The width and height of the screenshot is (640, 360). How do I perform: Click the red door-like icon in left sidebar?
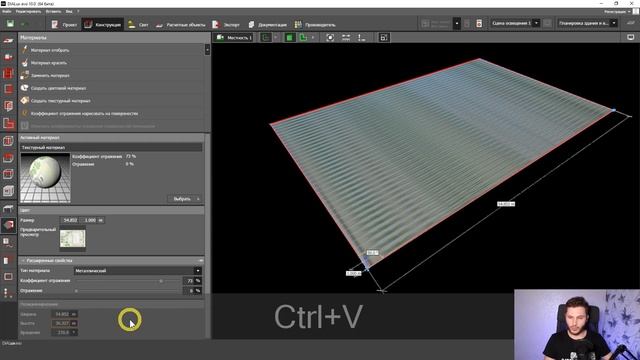pyautogui.click(x=7, y=260)
